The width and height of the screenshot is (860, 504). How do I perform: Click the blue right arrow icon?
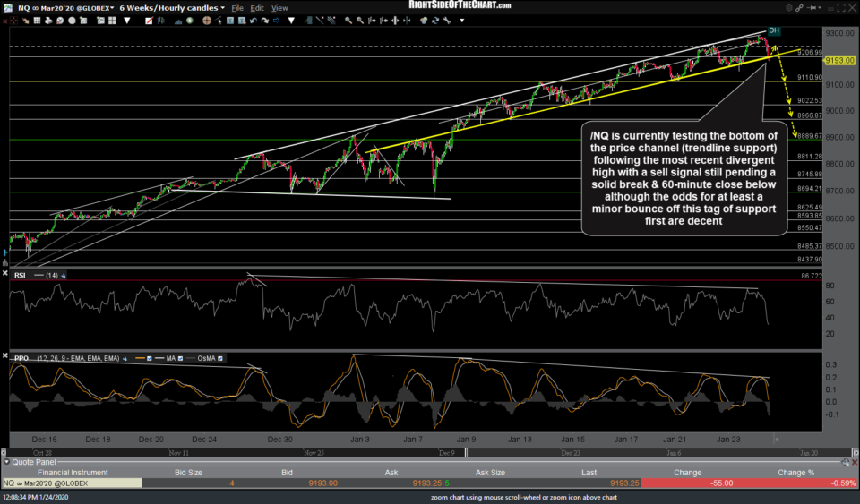(x=277, y=21)
